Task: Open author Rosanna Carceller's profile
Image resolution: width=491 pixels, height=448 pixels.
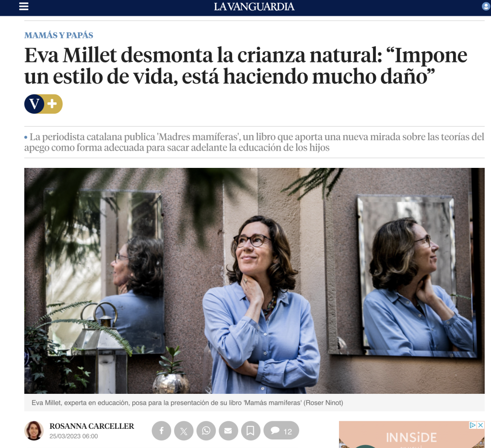Action: click(x=92, y=426)
